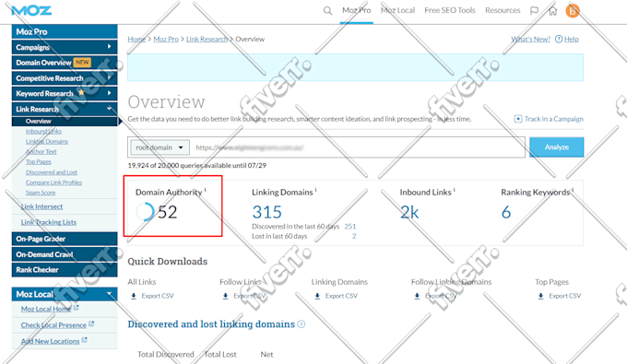This screenshot has width=627, height=364.
Task: Open the Link Tracking Lists link
Action: pos(48,222)
